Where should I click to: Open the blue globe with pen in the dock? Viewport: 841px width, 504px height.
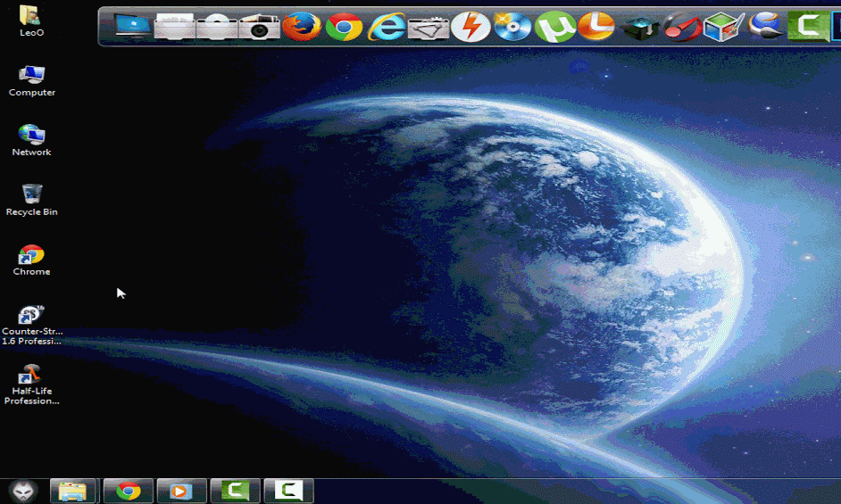click(x=766, y=26)
